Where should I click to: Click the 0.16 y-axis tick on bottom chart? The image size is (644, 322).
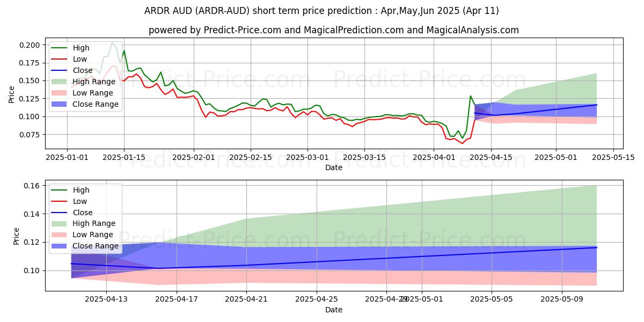pyautogui.click(x=32, y=186)
